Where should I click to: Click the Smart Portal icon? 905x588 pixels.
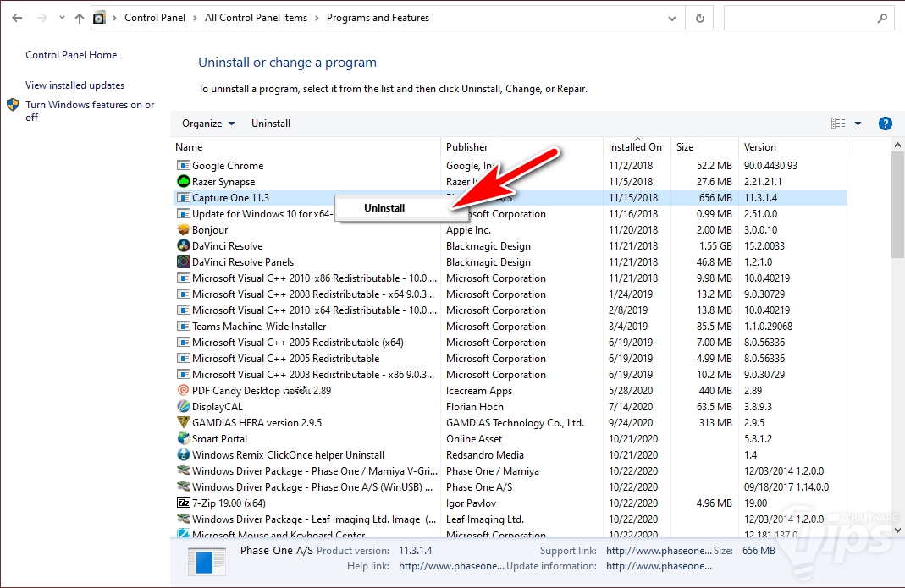(184, 438)
